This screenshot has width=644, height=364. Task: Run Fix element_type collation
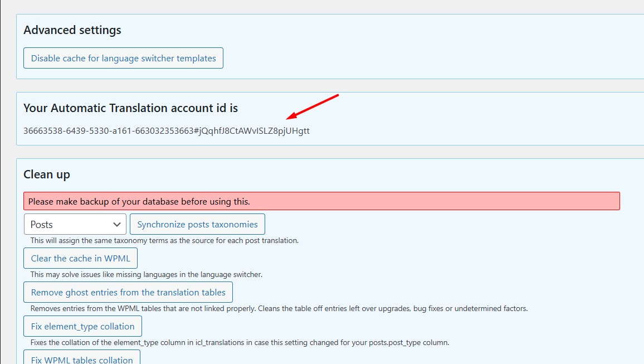[82, 326]
